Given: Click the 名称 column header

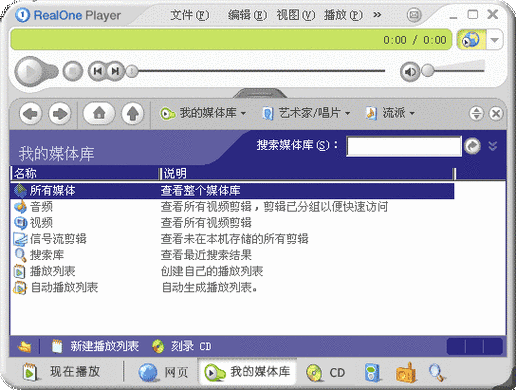Looking at the screenshot, I should click(x=85, y=173).
